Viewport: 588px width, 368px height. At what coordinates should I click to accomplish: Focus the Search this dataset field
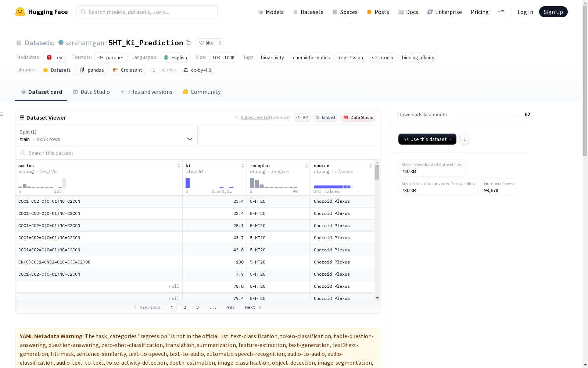(198, 153)
